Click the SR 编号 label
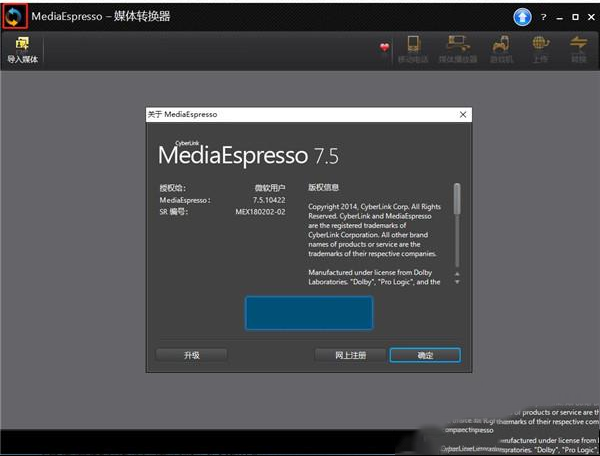 173,212
